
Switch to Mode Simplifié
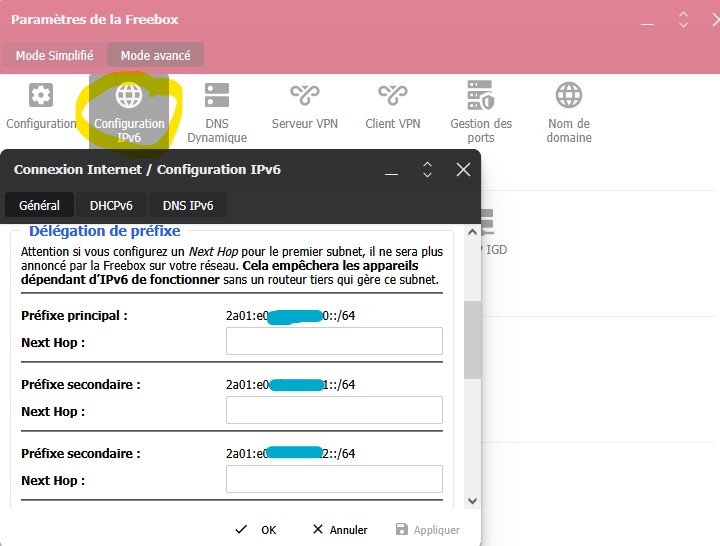coord(54,56)
